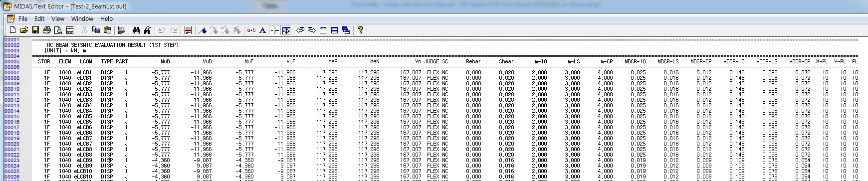868x181 pixels.
Task: Toggle the red highlighted line mode icon
Action: point(188,30)
